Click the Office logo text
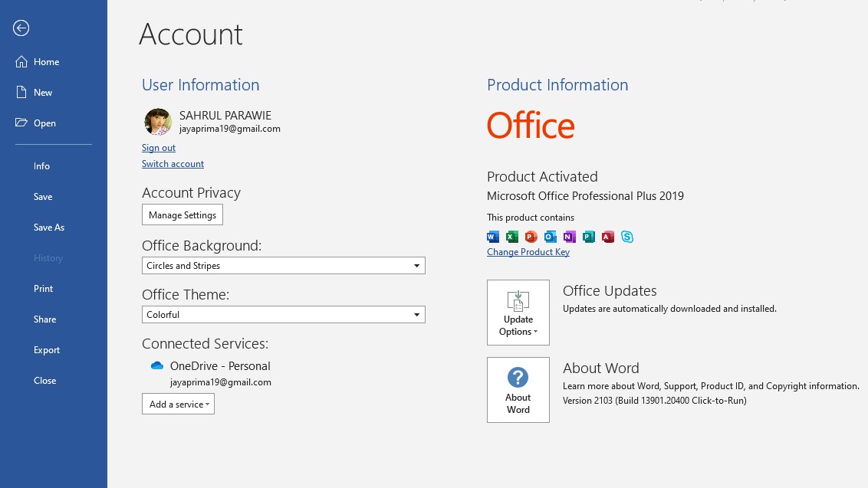 pyautogui.click(x=531, y=125)
